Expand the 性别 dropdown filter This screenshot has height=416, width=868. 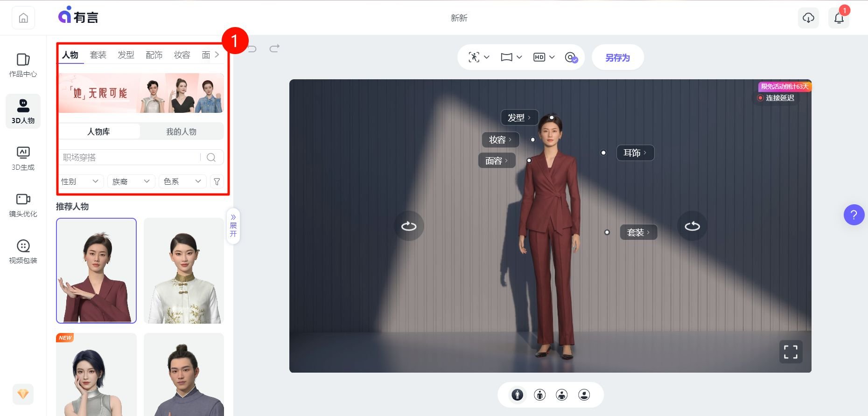click(x=79, y=181)
